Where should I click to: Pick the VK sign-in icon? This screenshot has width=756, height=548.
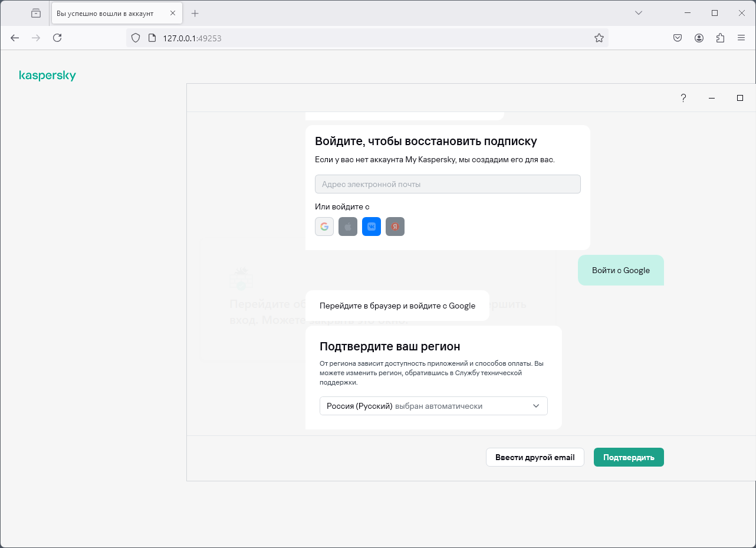372,227
